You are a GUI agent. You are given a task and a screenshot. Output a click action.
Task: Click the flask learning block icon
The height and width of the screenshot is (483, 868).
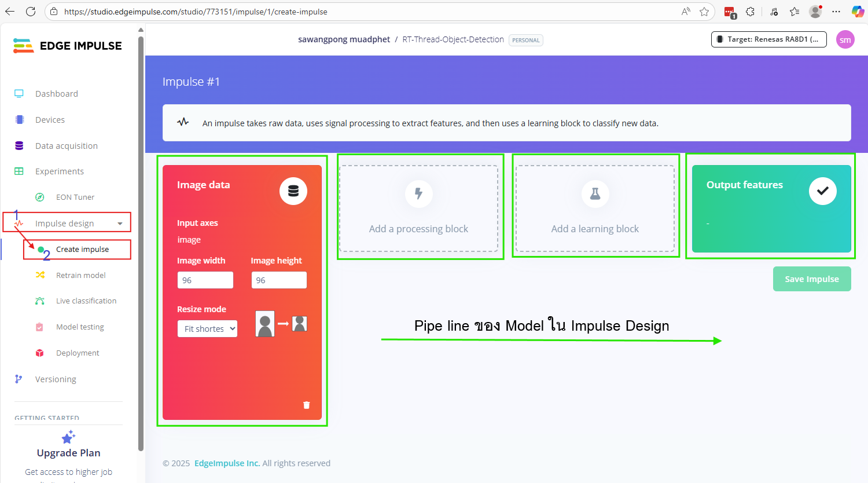[595, 193]
